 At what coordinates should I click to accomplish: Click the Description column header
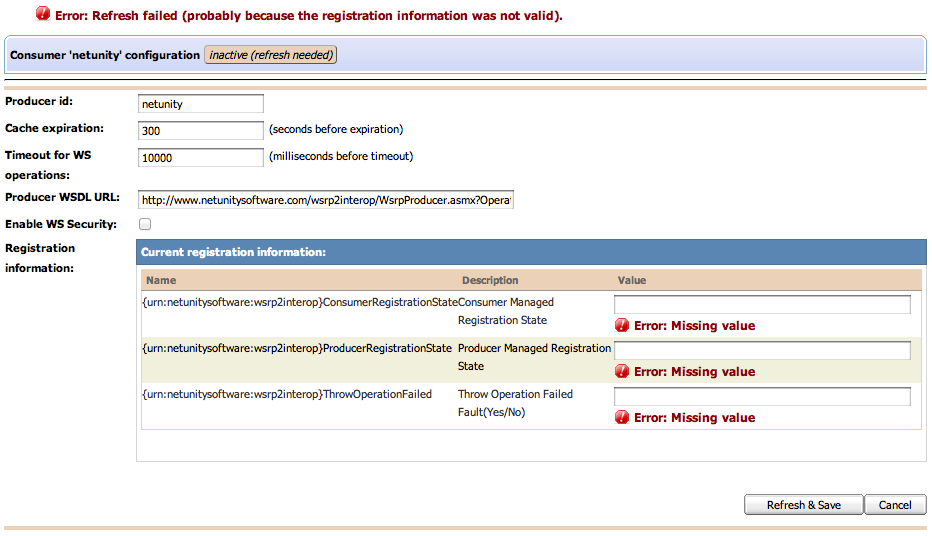click(x=490, y=281)
